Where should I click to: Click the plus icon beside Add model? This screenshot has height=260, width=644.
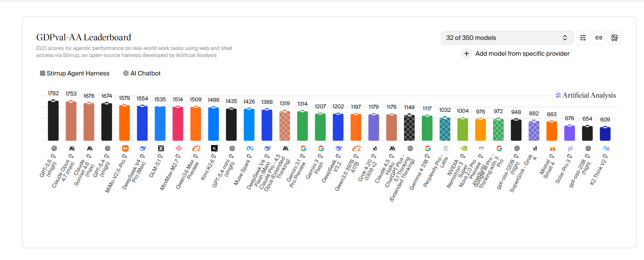tap(467, 53)
